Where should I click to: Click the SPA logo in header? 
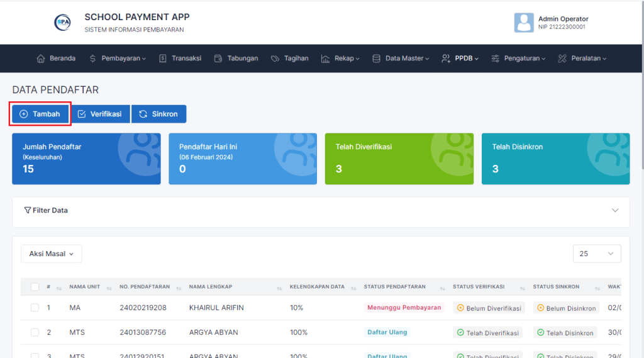point(62,22)
